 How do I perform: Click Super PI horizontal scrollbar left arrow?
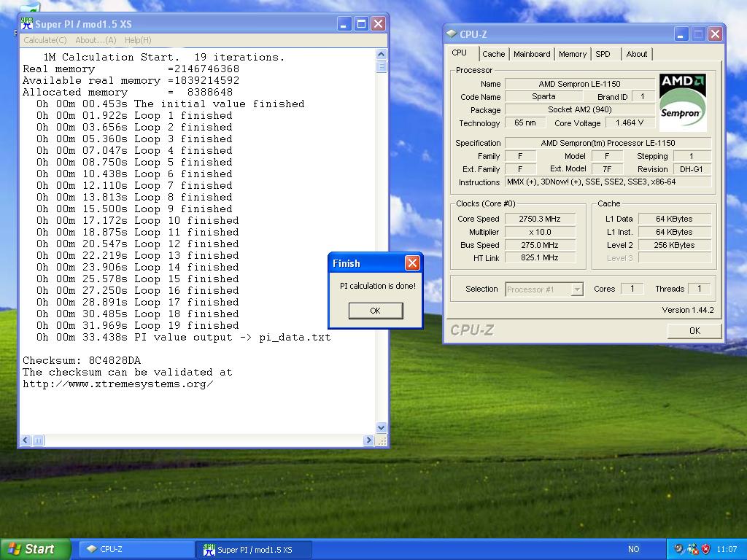pyautogui.click(x=26, y=440)
